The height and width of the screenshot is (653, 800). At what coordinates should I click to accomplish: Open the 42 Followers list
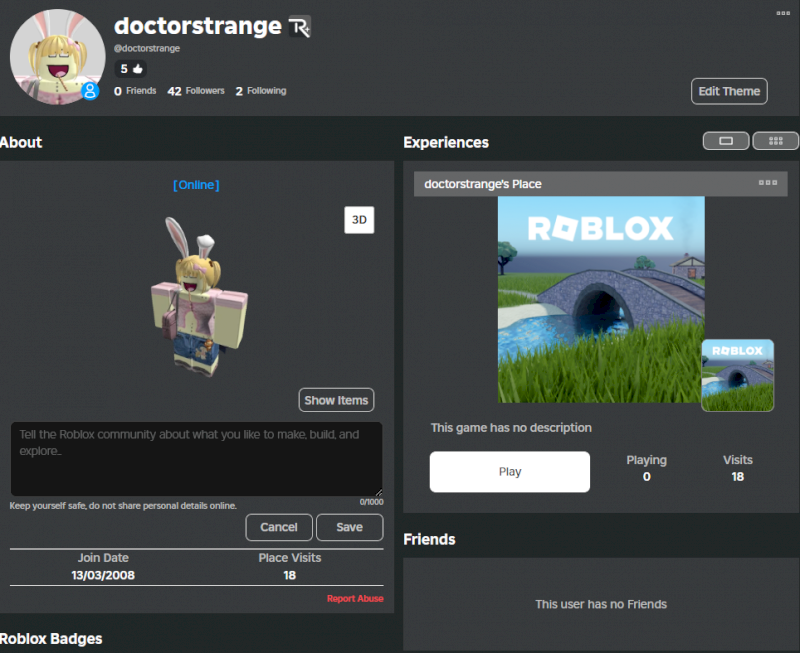pos(196,91)
